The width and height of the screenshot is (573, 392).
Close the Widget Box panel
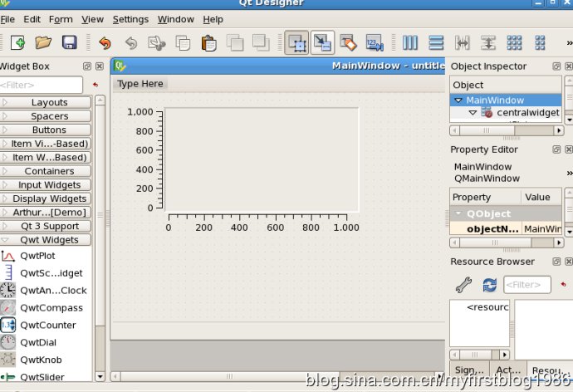coord(100,66)
